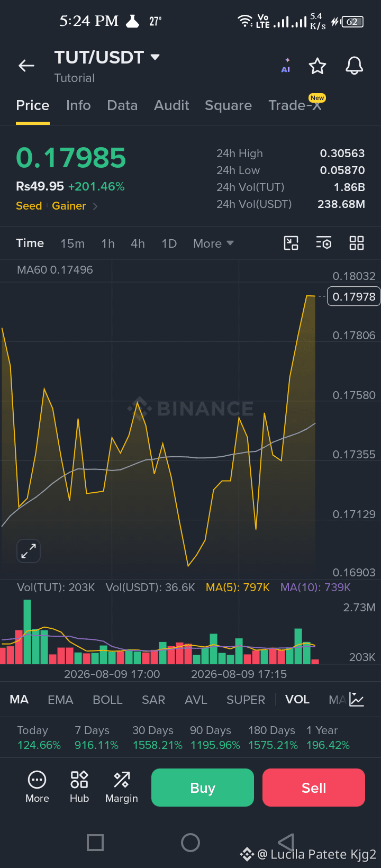
Task: Select the 1h interval
Action: (x=108, y=243)
